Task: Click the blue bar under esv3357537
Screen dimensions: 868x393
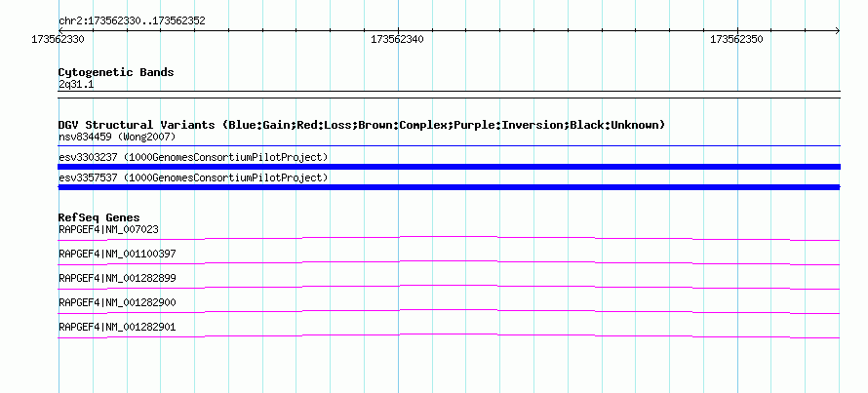Action: (449, 187)
